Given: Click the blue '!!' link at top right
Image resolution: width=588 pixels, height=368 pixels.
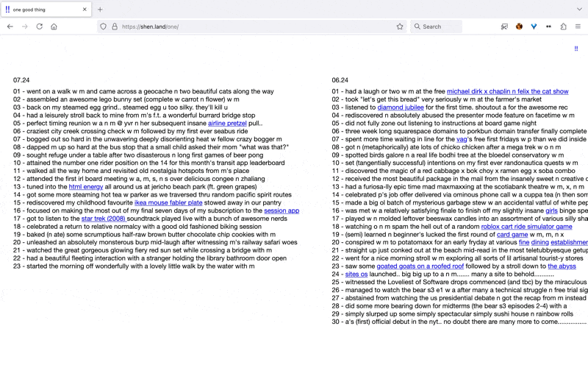Looking at the screenshot, I should coord(576,48).
